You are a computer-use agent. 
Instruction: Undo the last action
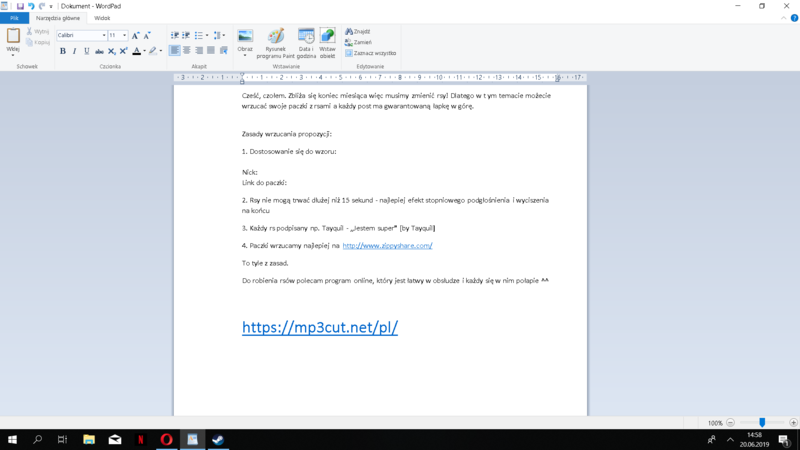[x=31, y=6]
